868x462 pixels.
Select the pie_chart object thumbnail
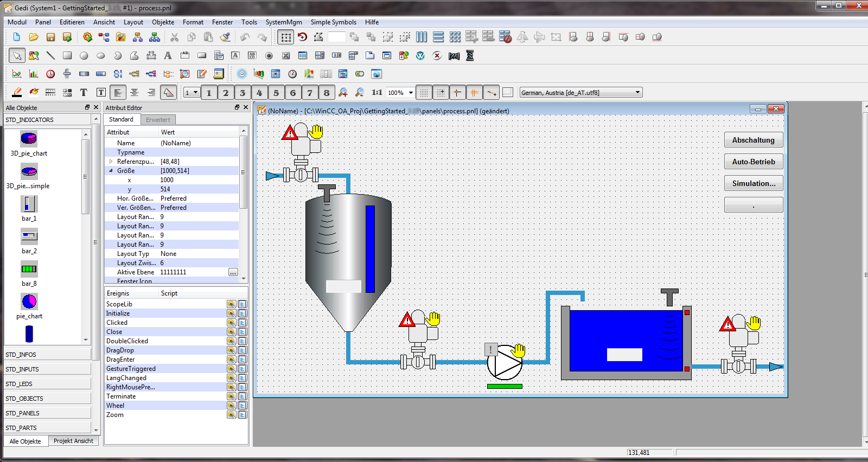[x=29, y=301]
